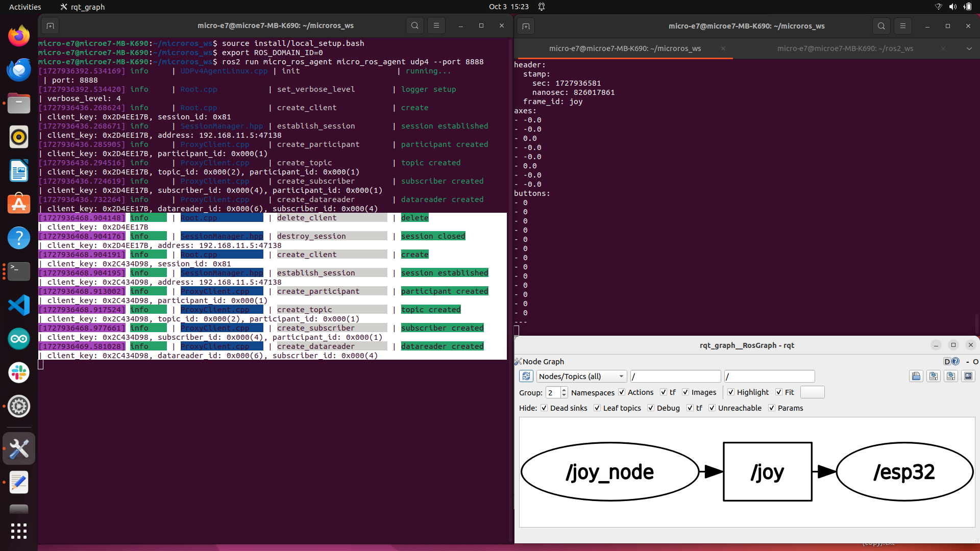The width and height of the screenshot is (980, 551).
Task: Click the new tab icon in right terminal
Action: [x=526, y=26]
